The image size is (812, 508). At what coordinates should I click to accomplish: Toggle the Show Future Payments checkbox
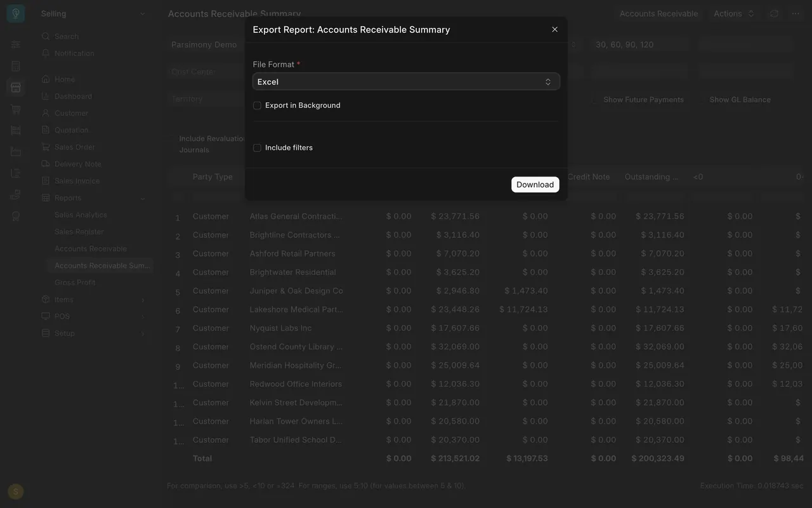pos(595,100)
